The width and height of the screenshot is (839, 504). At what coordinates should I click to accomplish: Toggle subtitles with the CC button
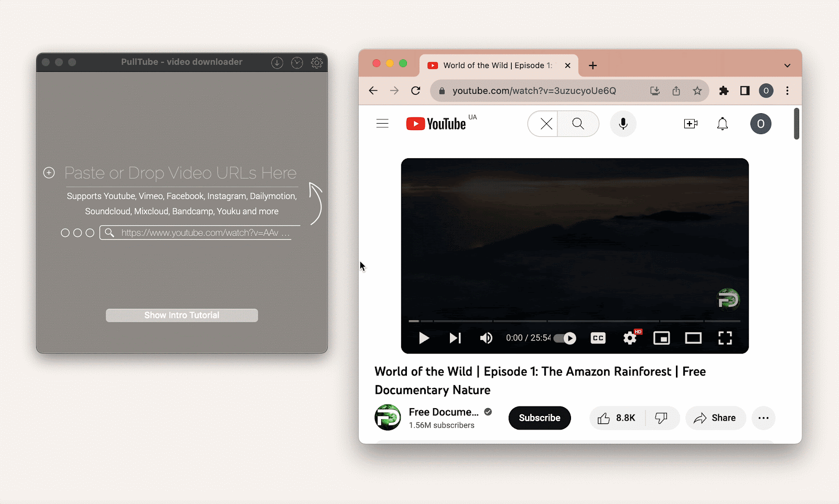(x=597, y=338)
